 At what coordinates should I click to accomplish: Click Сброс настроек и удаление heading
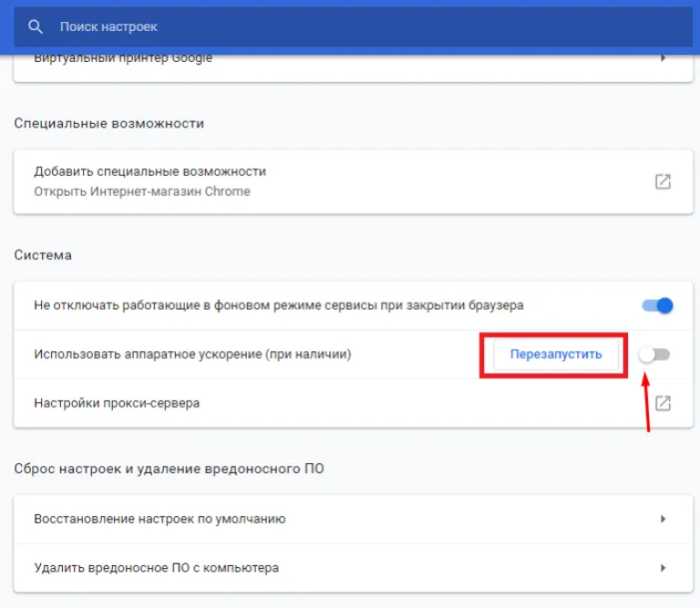coord(169,469)
